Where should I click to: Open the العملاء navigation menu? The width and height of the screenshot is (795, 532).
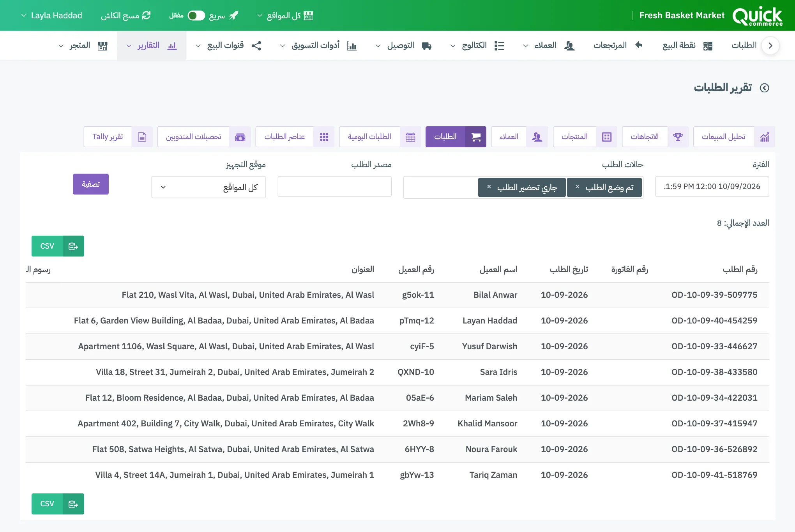[x=549, y=46]
